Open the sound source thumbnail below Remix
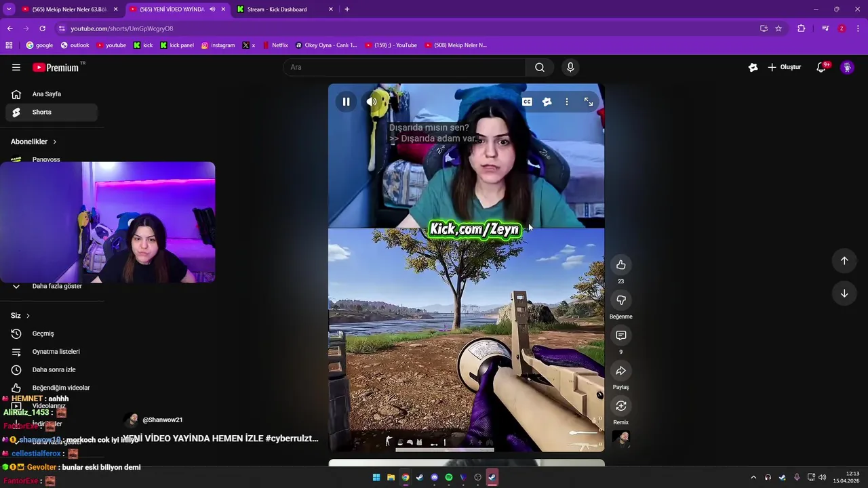Screen dimensions: 868x488 click(620, 439)
